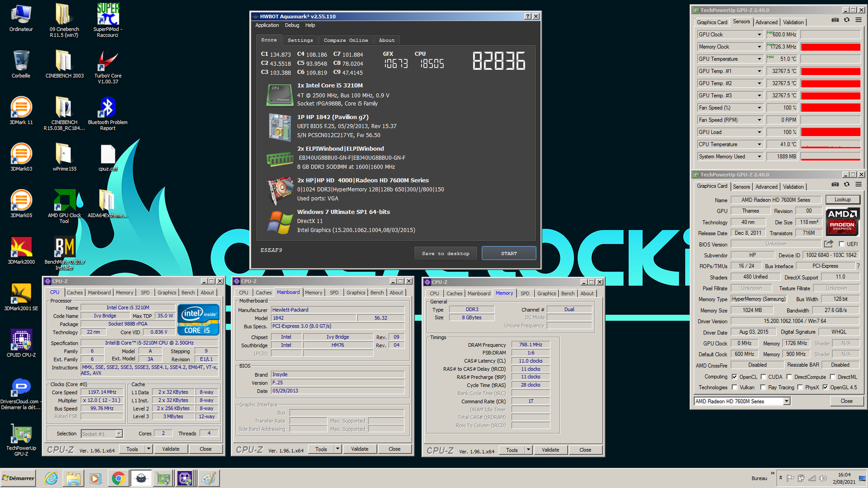Launch AMD GPU Clock Tool shortcut
Viewport: 868px width, 488px height.
click(x=64, y=206)
